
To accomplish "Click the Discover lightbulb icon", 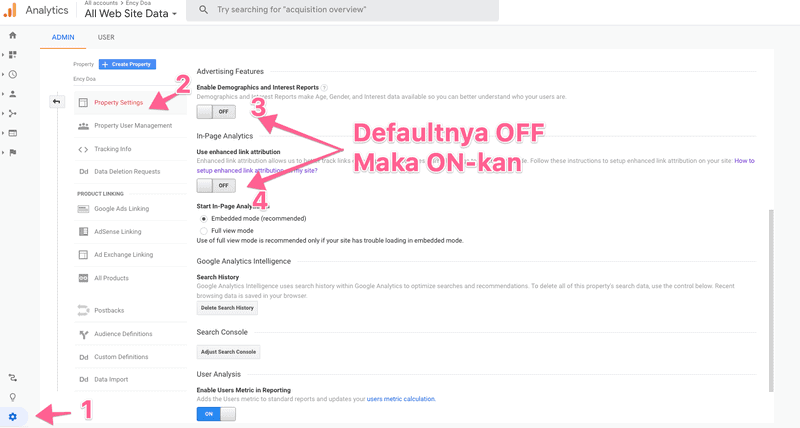I will (x=13, y=397).
